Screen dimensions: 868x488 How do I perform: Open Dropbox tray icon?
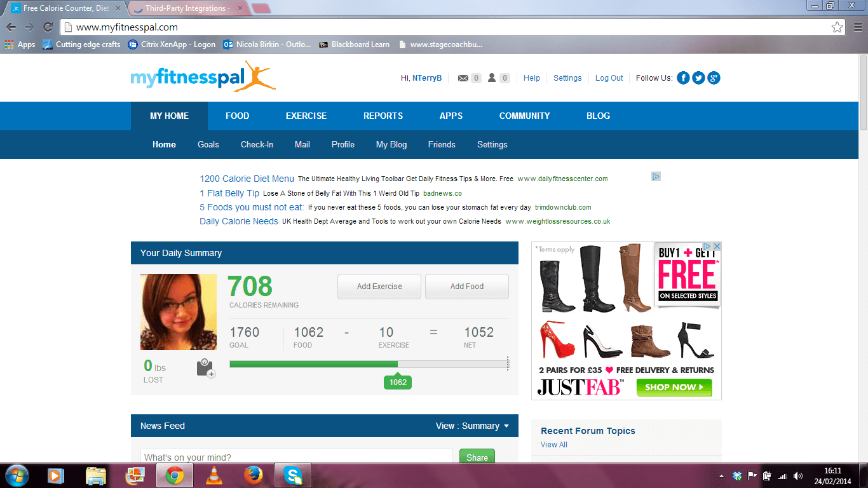[737, 475]
